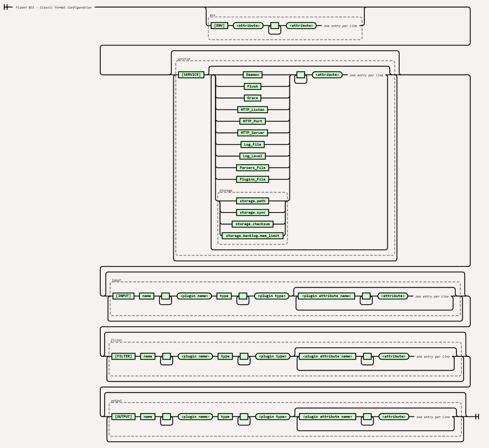Select the storage.checksum node
This screenshot has width=489, height=448.
(252, 224)
